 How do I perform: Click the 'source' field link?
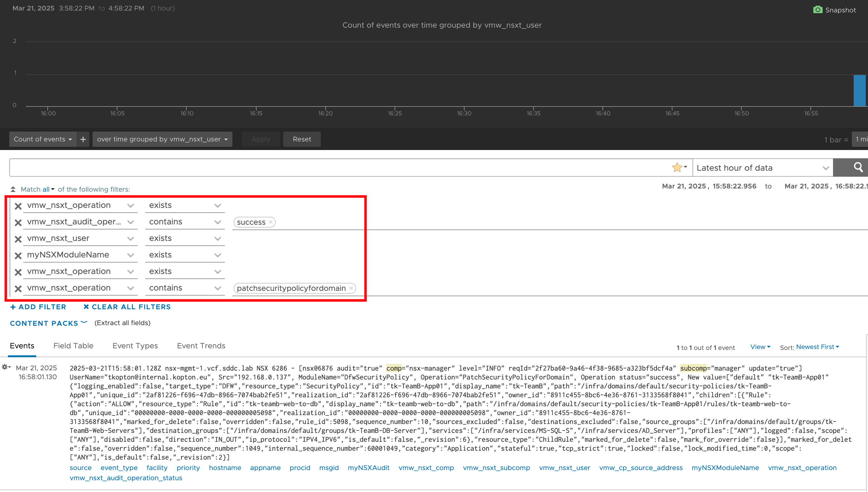pos(80,468)
